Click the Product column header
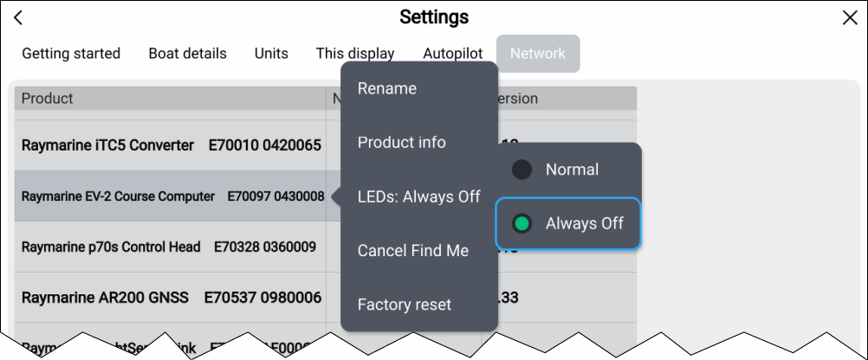Image resolution: width=868 pixels, height=360 pixels. [x=48, y=99]
